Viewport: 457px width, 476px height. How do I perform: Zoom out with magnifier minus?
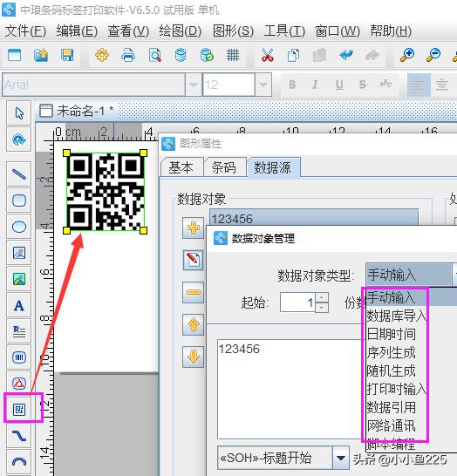[x=433, y=55]
